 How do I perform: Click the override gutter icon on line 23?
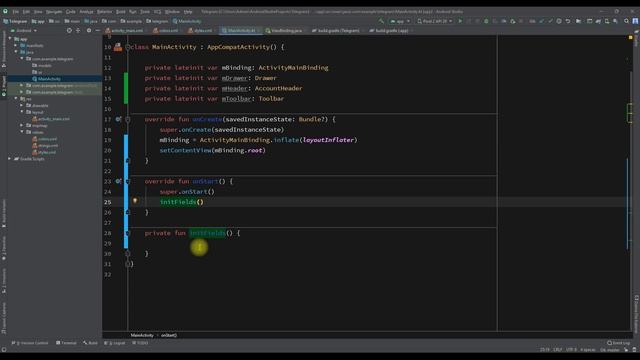[x=118, y=181]
